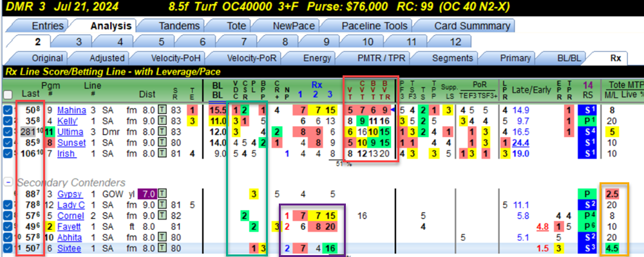Click turf icon in Sunset row

162,143
